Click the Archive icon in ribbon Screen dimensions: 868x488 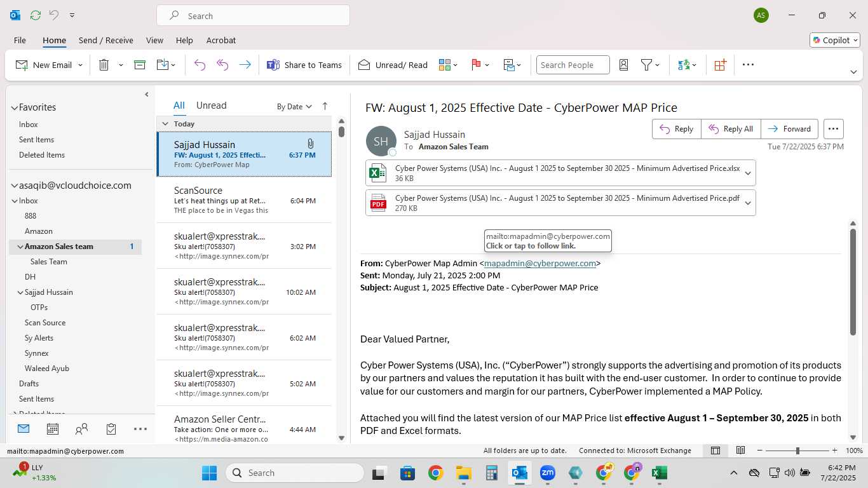140,65
